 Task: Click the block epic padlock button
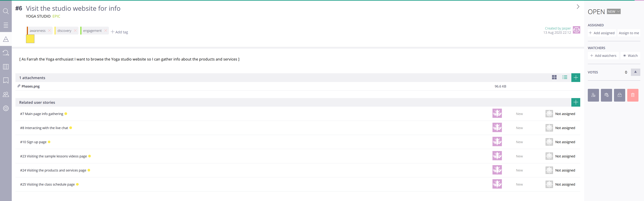coord(620,95)
